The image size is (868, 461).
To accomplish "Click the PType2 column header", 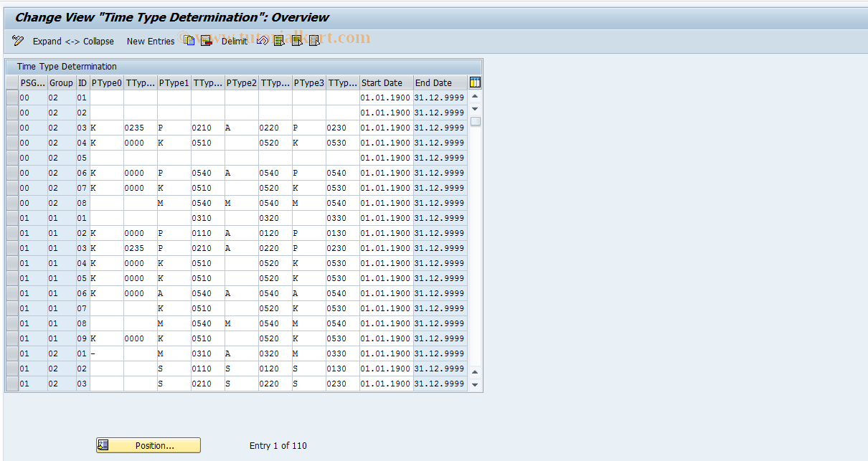I will 242,82.
